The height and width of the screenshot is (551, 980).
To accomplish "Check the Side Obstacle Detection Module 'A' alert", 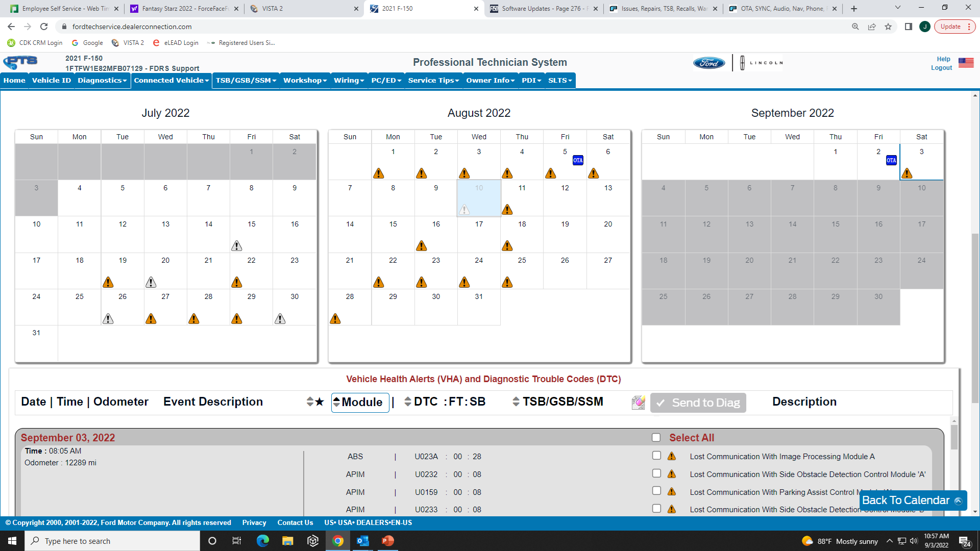I will (656, 473).
